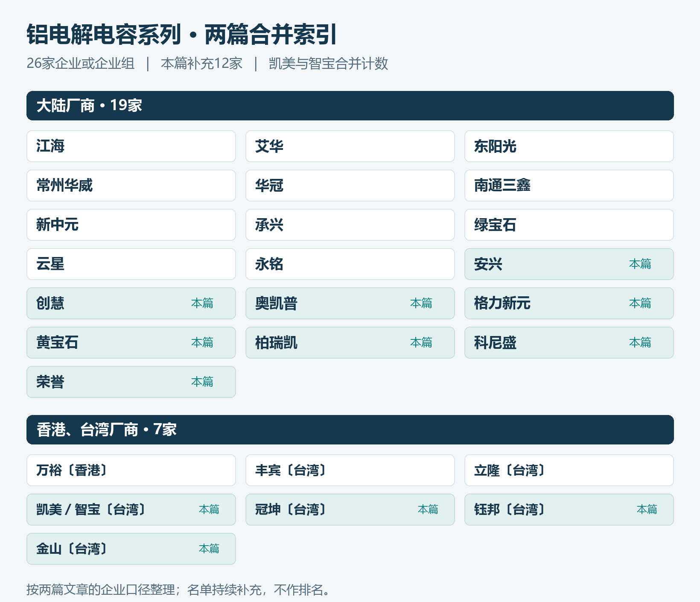Screen dimensions: 700x602
Task: Select the 立隆〔台湾〕 entry
Action: click(569, 470)
